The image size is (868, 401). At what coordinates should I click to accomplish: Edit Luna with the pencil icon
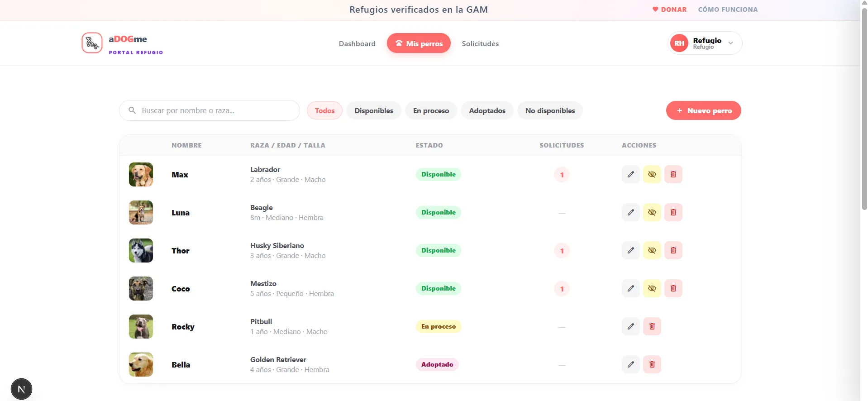630,212
